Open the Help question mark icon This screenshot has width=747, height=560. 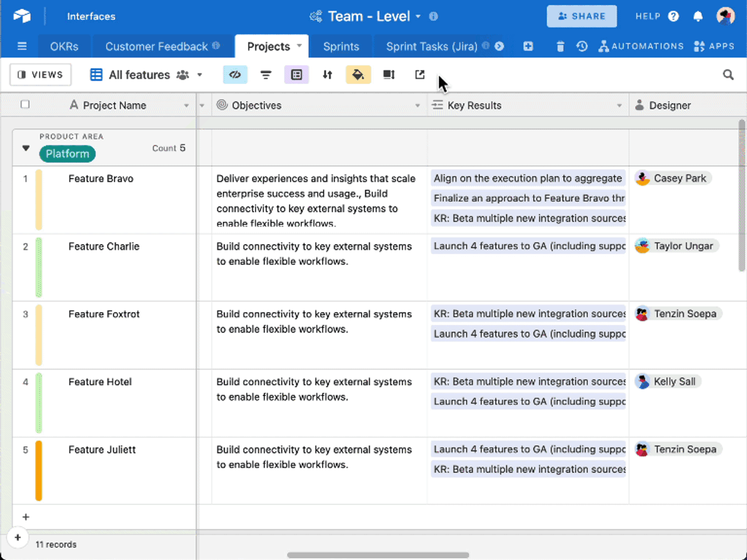pyautogui.click(x=673, y=16)
